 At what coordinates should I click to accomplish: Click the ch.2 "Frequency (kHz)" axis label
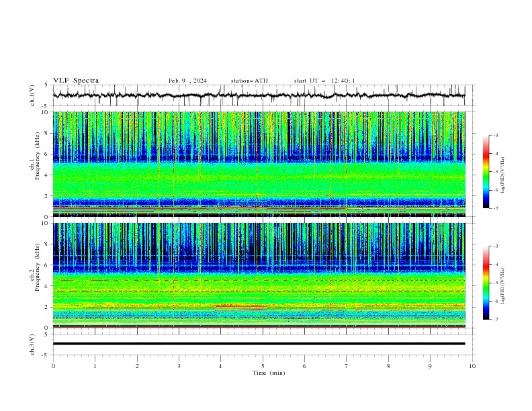coord(38,267)
